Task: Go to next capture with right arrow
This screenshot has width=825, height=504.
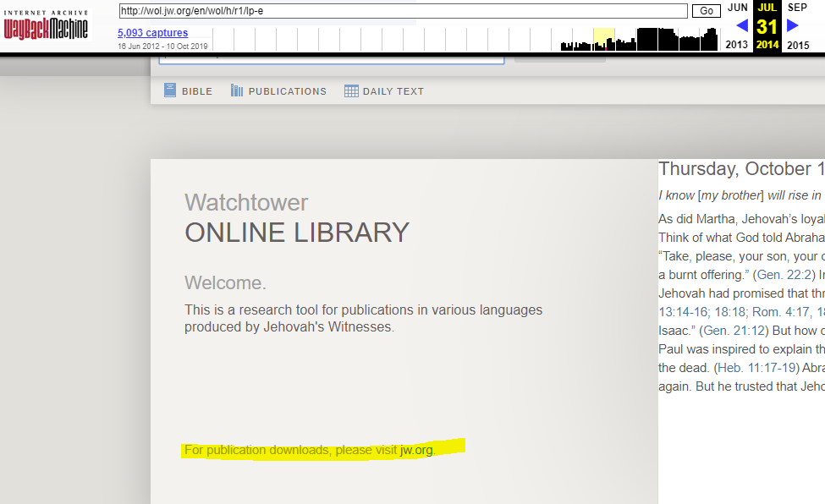Action: 793,26
